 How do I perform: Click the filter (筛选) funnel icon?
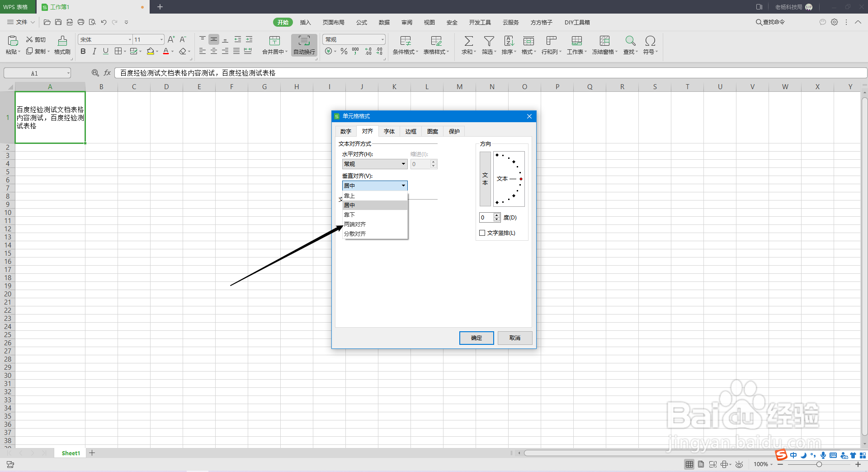(489, 41)
